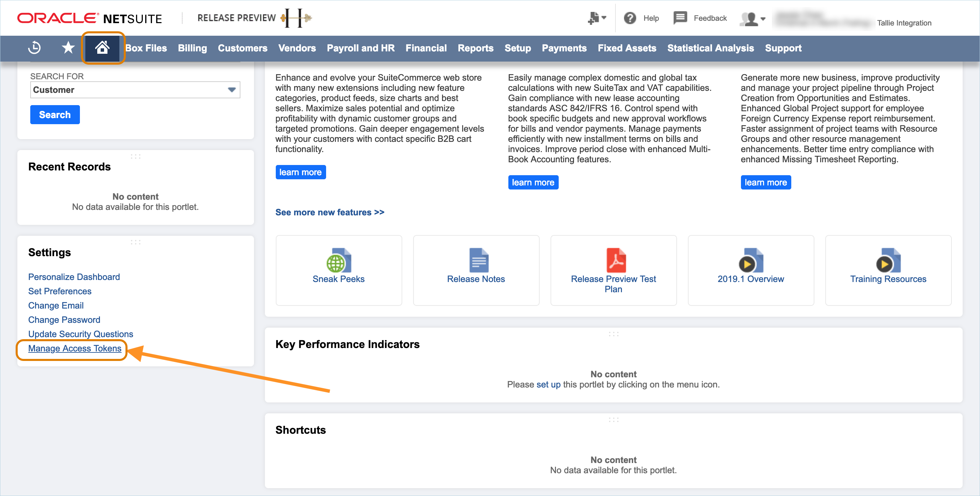Open Change Password link
The image size is (980, 496).
pos(64,319)
